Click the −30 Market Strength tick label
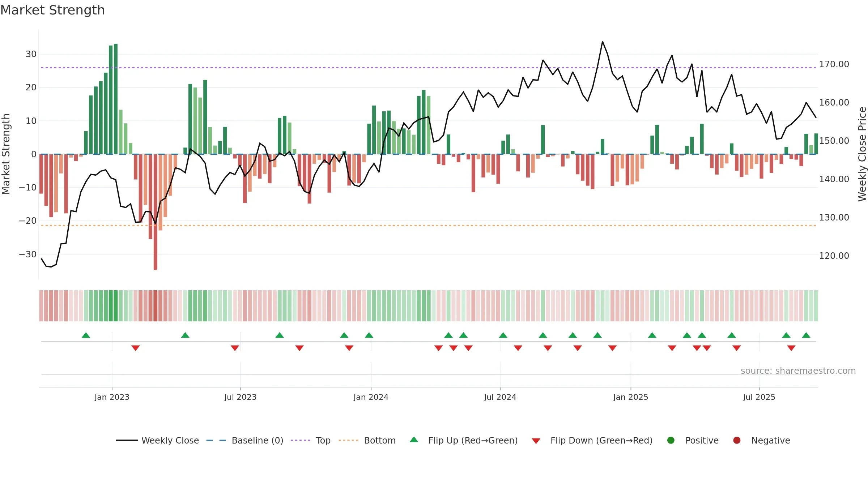Screen dimensions: 868x488 [28, 254]
